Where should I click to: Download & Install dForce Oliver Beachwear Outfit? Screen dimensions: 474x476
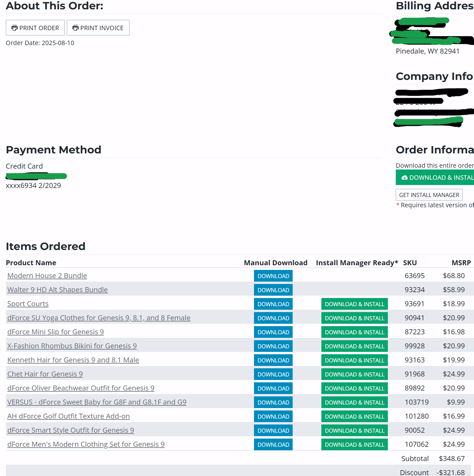point(354,388)
